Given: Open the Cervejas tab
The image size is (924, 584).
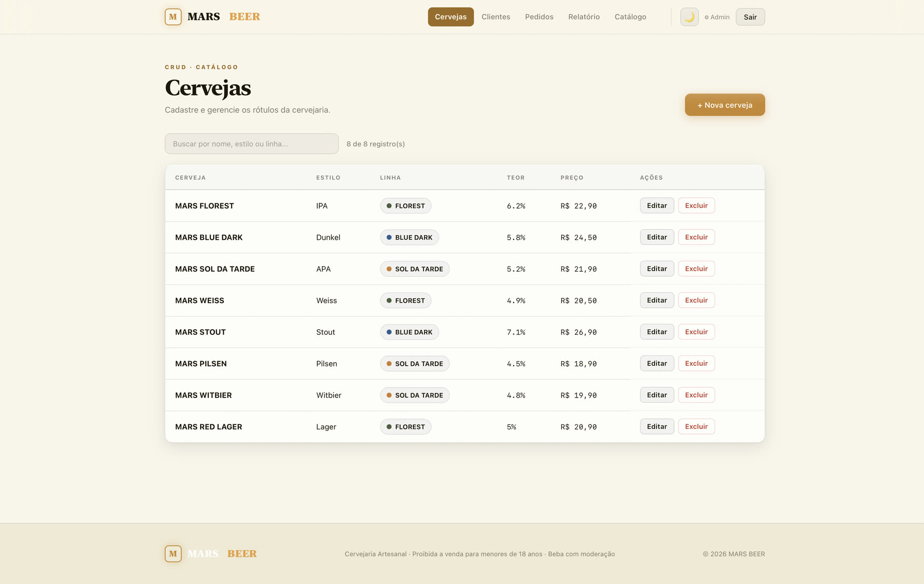Looking at the screenshot, I should point(451,17).
